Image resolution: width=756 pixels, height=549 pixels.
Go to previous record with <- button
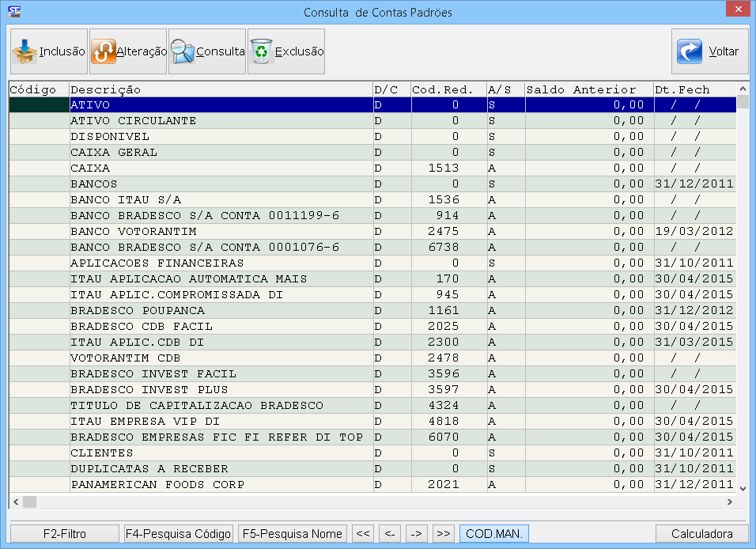[x=389, y=534]
